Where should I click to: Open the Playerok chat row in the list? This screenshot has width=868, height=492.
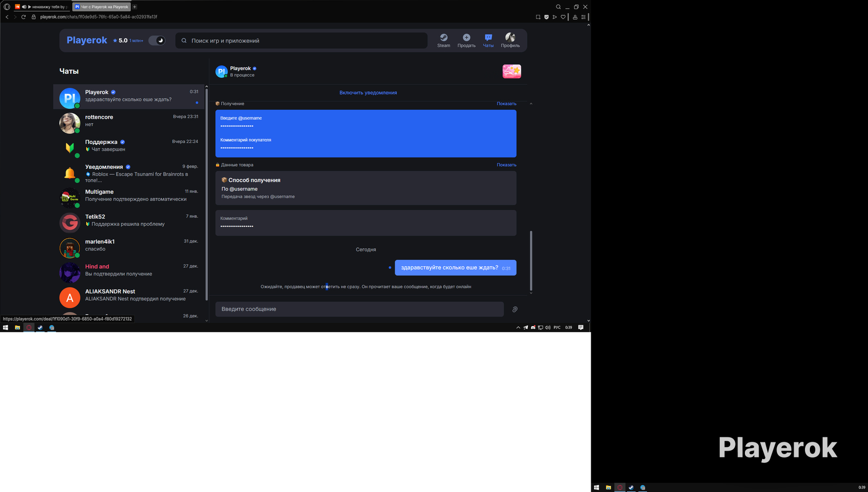point(129,96)
